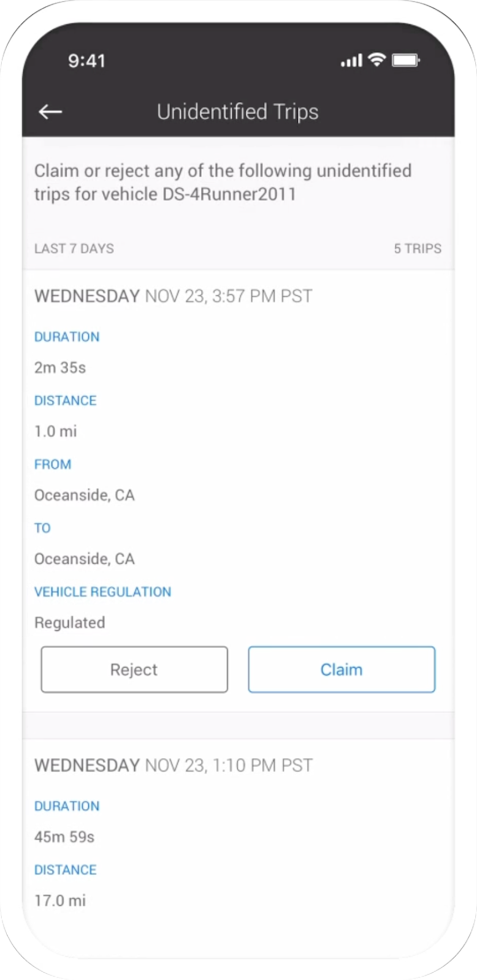477x980 pixels.
Task: Tap the Regulated status value
Action: pyautogui.click(x=70, y=622)
